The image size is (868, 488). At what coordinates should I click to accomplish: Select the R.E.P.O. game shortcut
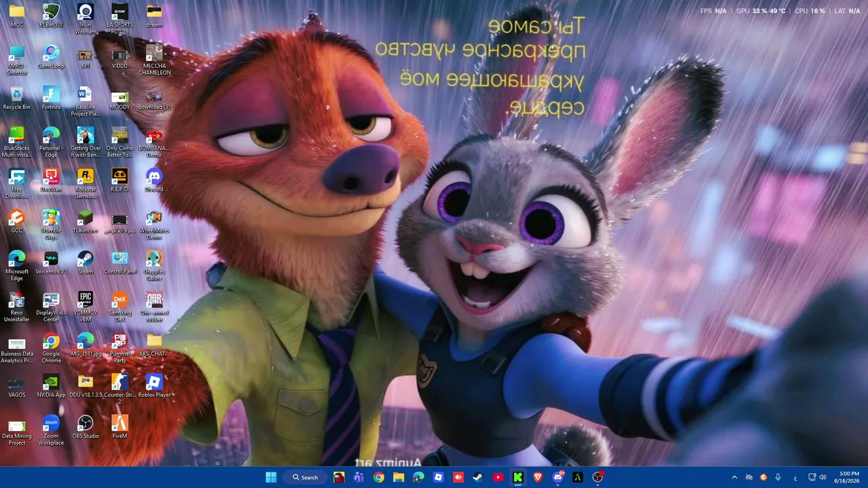tap(120, 180)
